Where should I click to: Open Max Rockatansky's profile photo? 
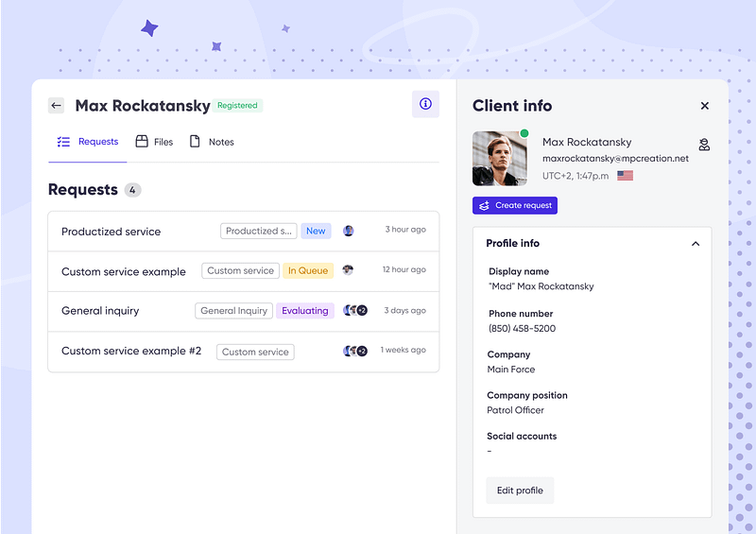(x=500, y=158)
